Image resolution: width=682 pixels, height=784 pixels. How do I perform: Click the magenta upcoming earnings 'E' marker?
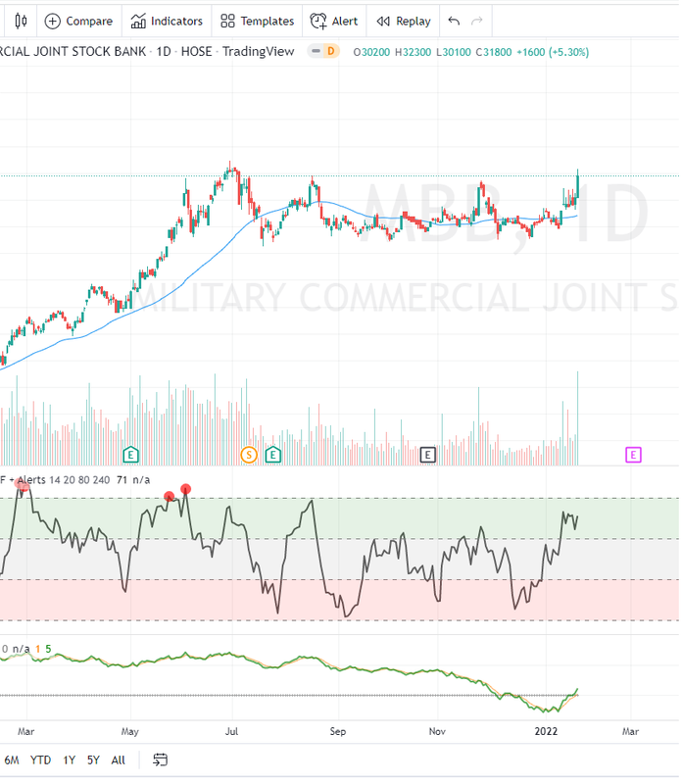coord(634,456)
